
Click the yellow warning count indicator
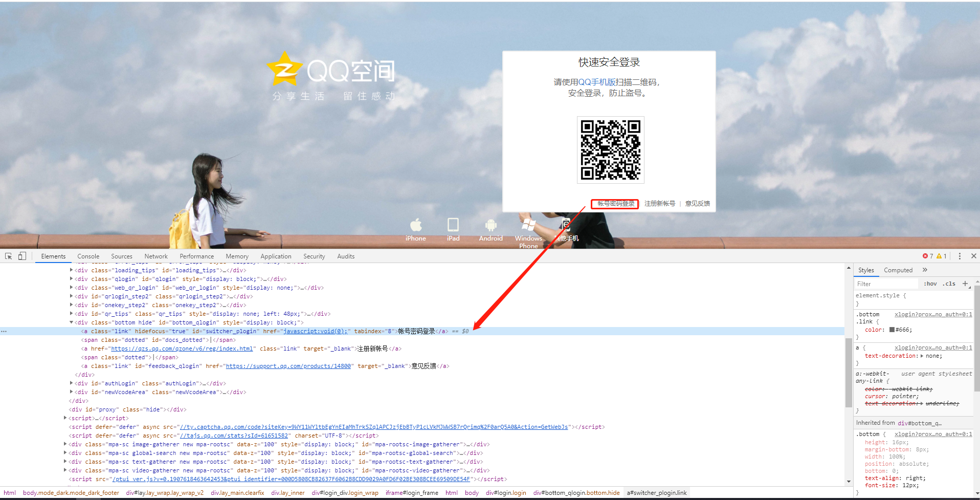[942, 256]
